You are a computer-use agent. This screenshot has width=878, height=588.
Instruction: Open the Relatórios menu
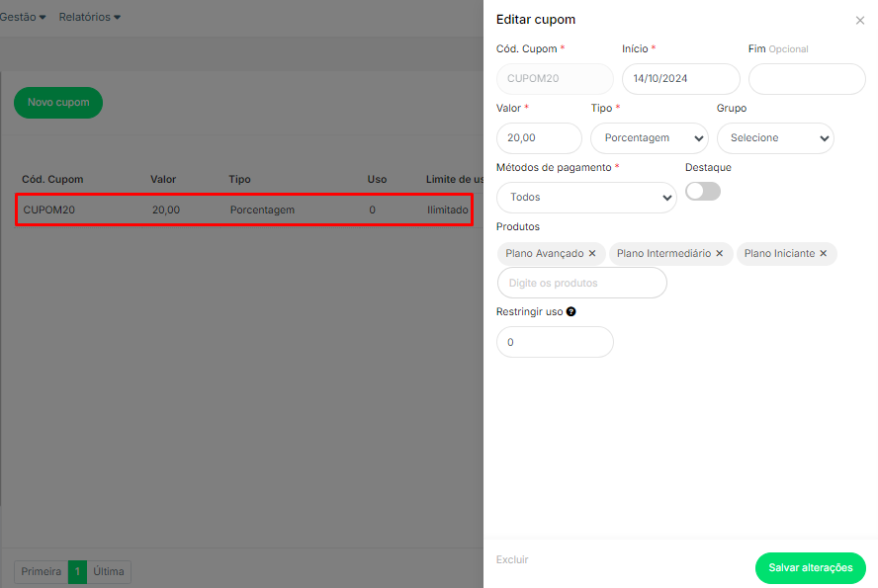pyautogui.click(x=89, y=17)
